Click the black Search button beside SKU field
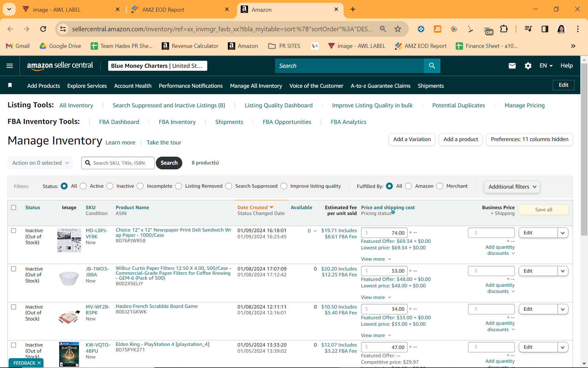 click(169, 163)
